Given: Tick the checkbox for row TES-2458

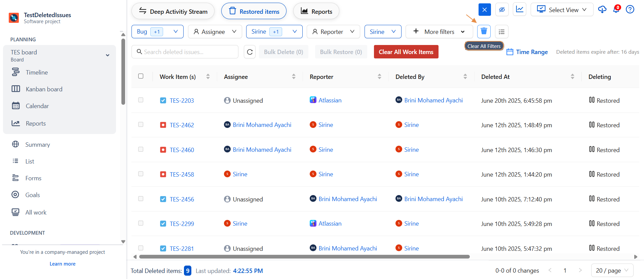Looking at the screenshot, I should coord(141,174).
